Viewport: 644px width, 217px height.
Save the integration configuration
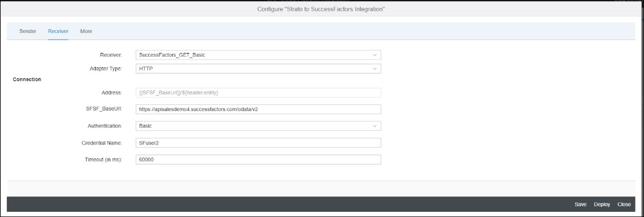(581, 204)
